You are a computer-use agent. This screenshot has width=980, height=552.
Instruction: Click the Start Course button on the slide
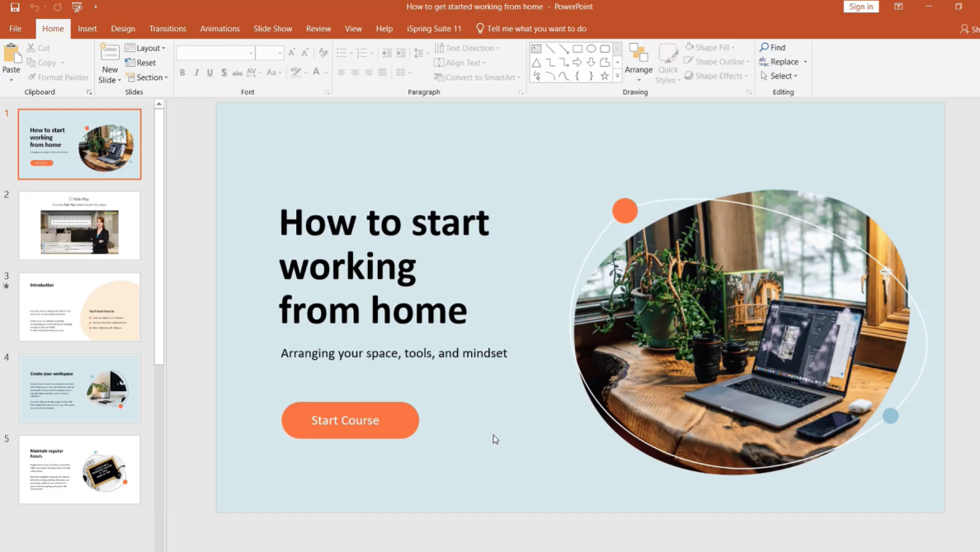point(350,420)
